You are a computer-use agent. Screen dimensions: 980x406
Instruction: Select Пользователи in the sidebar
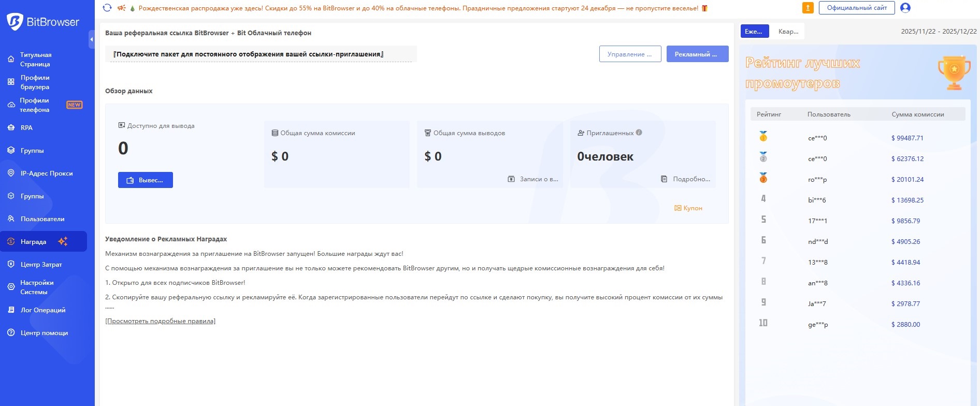click(x=42, y=219)
